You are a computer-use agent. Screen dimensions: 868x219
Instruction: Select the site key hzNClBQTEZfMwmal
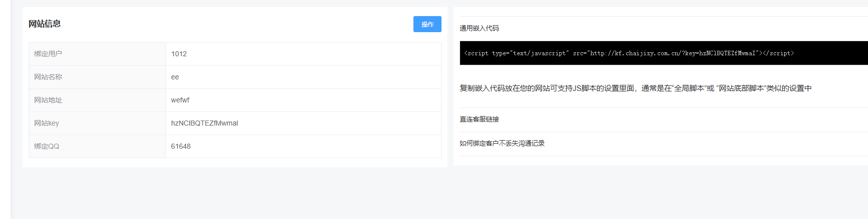pos(204,123)
